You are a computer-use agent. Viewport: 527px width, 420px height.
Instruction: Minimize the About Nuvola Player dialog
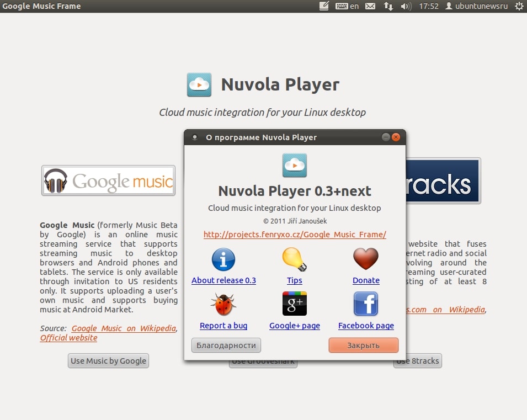point(386,137)
